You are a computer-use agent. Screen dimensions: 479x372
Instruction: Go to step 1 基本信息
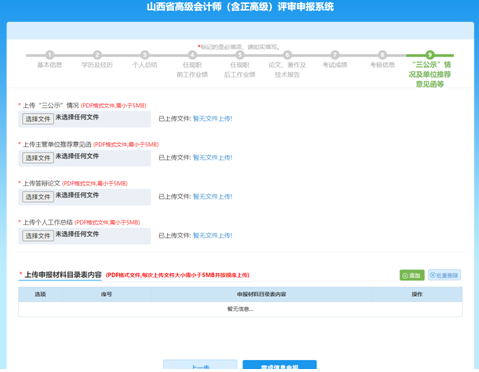[50, 55]
